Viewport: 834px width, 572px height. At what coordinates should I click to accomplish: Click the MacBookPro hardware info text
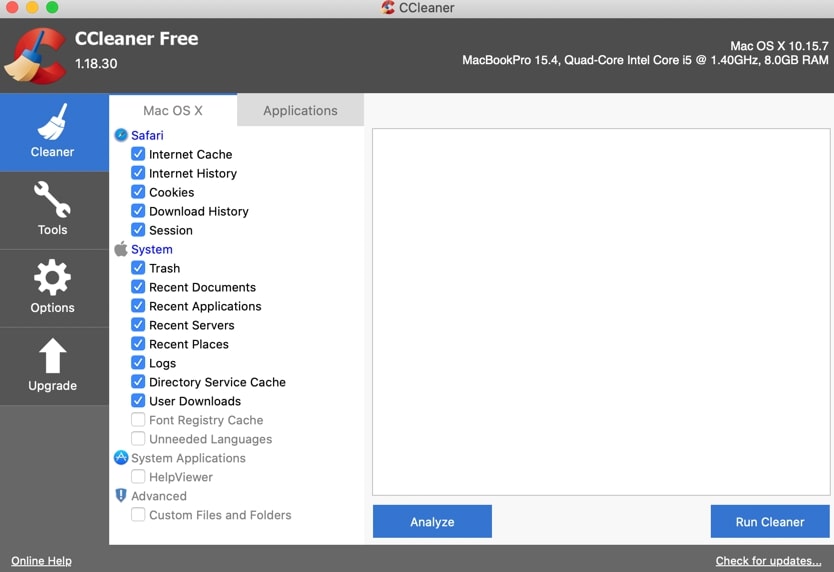[x=645, y=60]
